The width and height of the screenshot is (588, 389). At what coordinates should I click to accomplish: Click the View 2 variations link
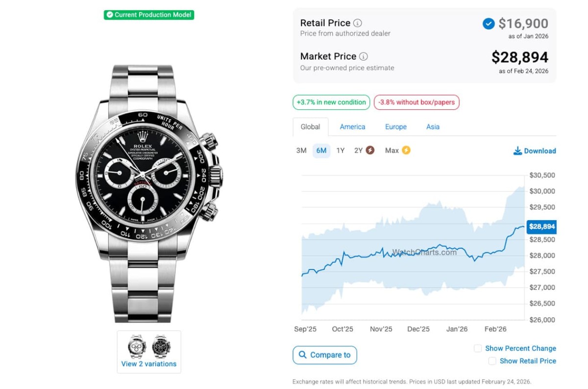point(149,364)
